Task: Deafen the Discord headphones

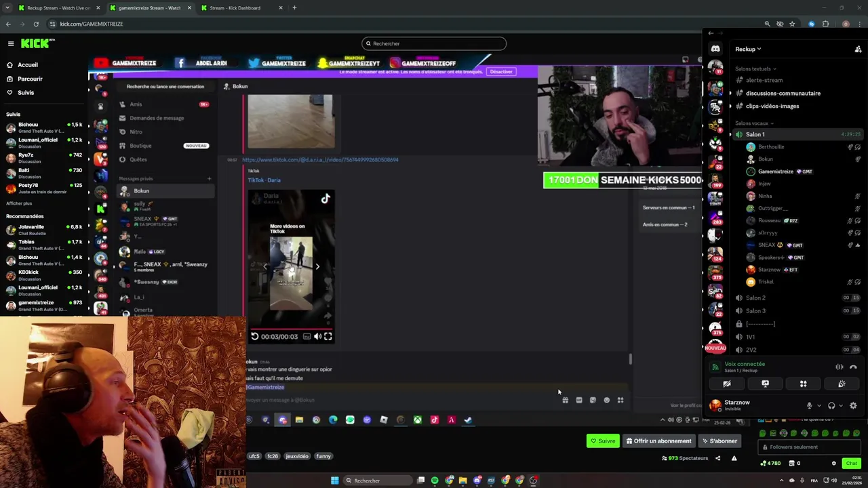Action: coord(831,405)
